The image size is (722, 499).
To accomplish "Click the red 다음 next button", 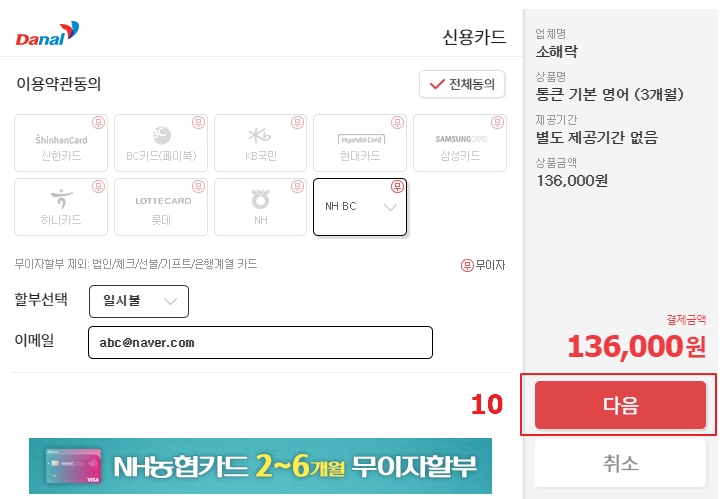I will (x=620, y=405).
